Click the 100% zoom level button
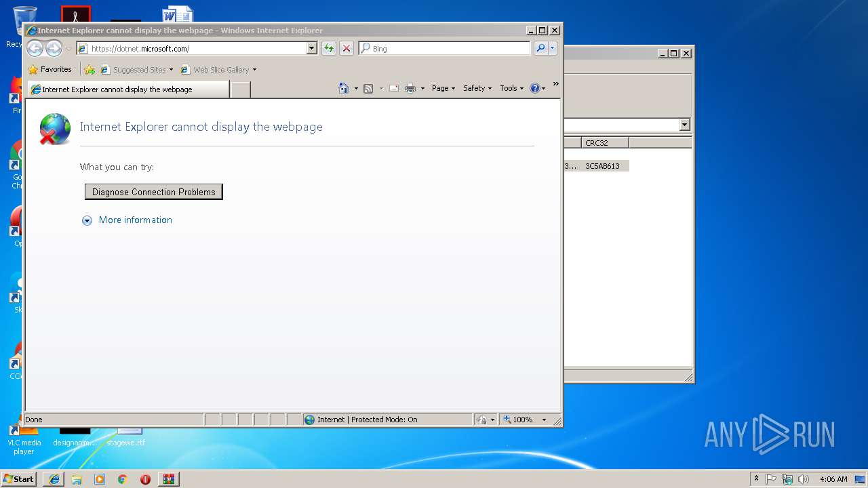The width and height of the screenshot is (868, 488). tap(519, 420)
